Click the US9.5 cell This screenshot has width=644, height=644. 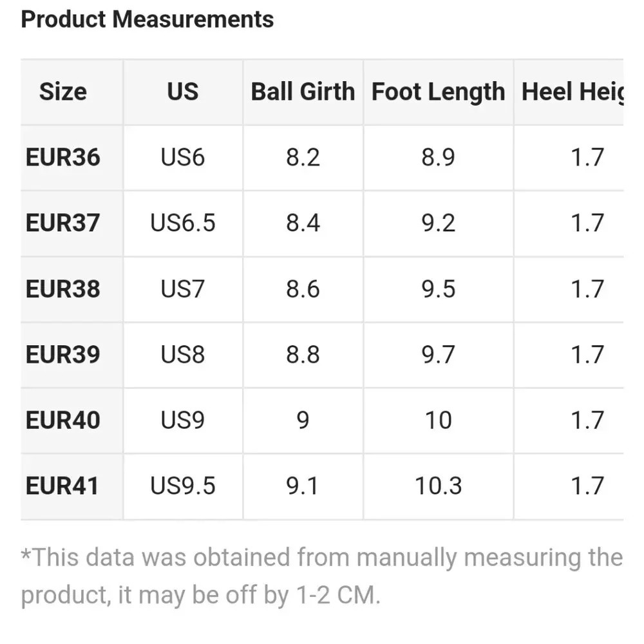(x=182, y=486)
